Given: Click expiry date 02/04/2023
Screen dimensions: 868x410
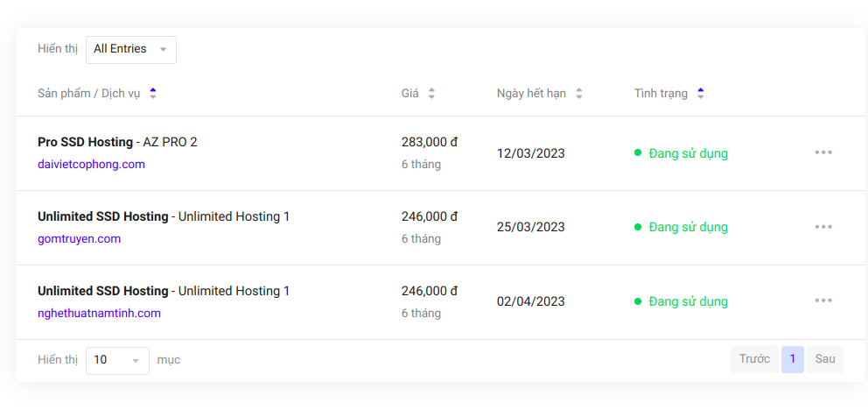Looking at the screenshot, I should coord(530,301).
